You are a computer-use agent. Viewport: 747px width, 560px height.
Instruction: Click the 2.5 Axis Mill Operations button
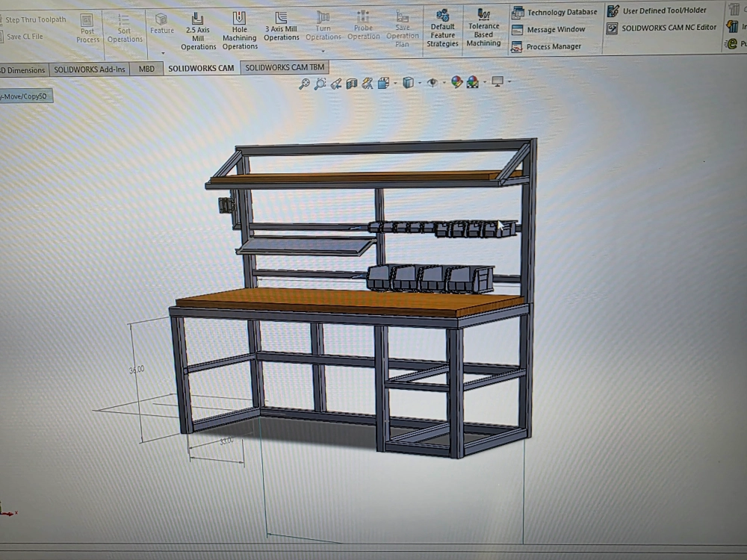tap(198, 31)
